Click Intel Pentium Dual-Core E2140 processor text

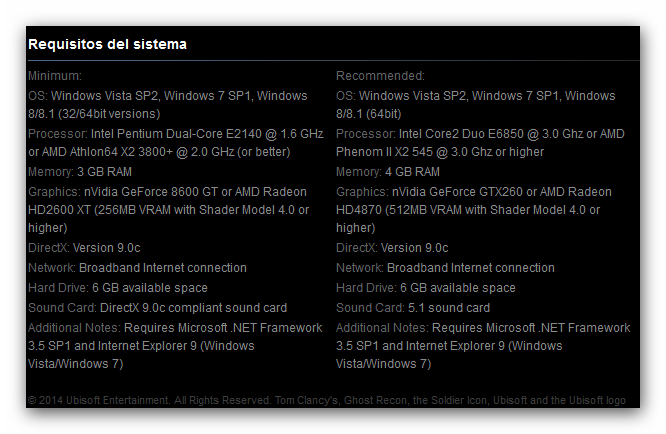pos(176,134)
